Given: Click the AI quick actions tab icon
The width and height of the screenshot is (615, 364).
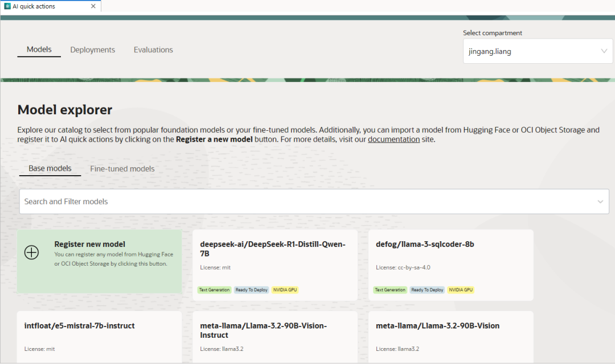Looking at the screenshot, I should click(x=7, y=6).
